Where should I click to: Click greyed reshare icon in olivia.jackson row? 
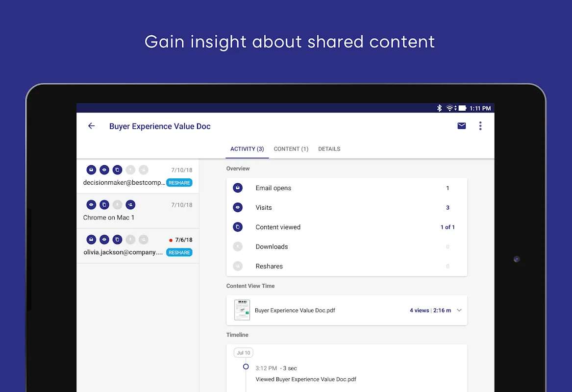click(x=143, y=240)
